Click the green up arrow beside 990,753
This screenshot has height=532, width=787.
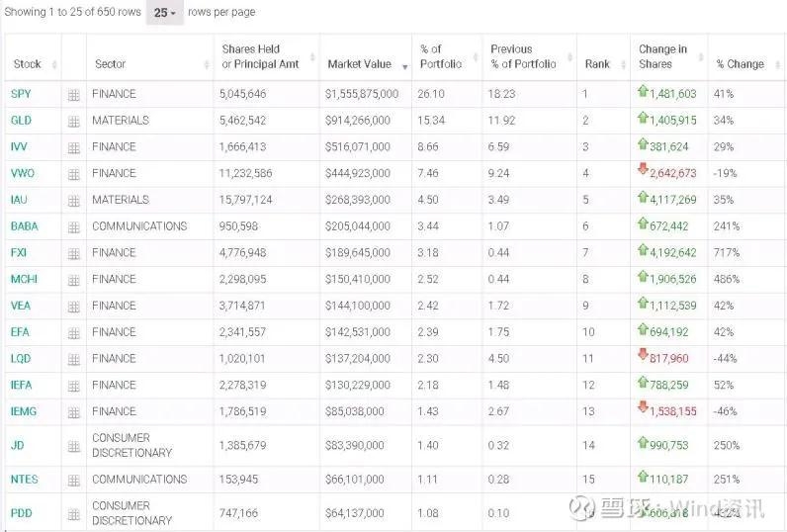pos(643,442)
